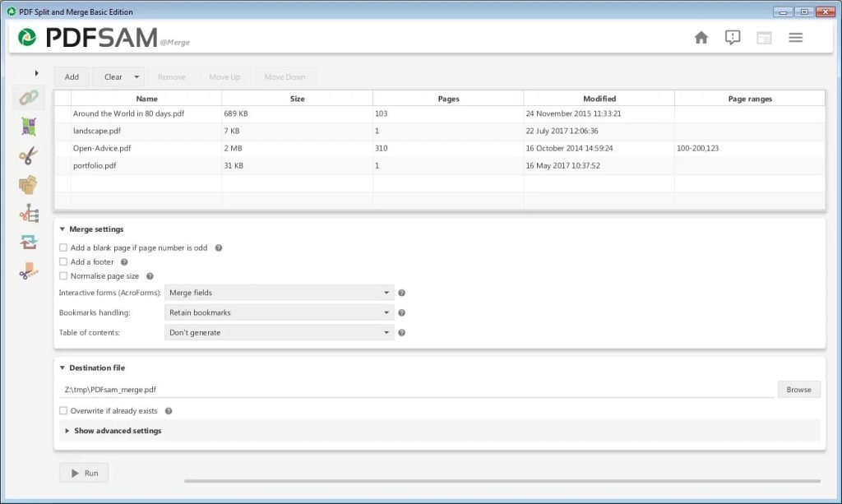Screen dimensions: 842x504
Task: Enable Add a blank page if odd
Action: [63, 247]
